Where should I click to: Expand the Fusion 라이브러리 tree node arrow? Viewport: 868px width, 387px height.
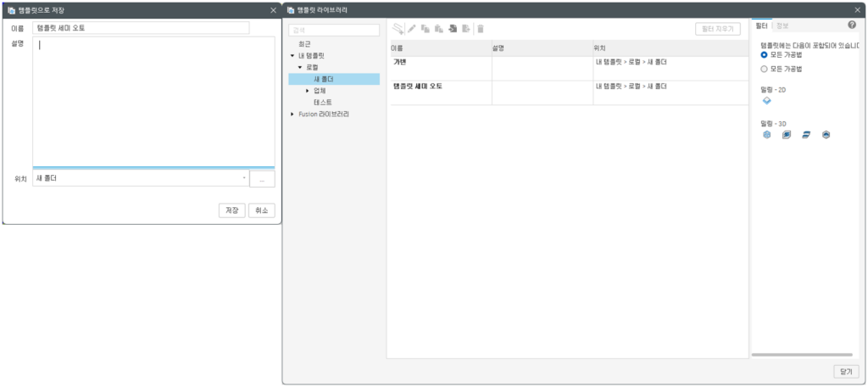tap(292, 115)
